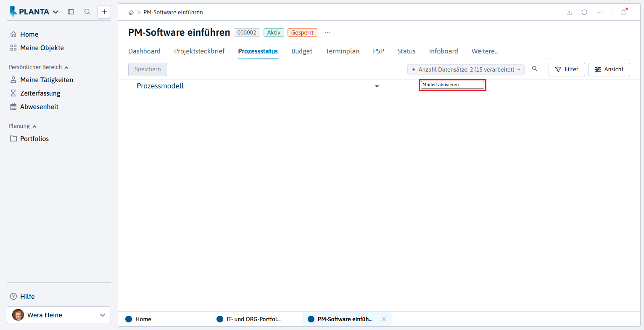Open the Wera Heine user menu

click(x=59, y=315)
